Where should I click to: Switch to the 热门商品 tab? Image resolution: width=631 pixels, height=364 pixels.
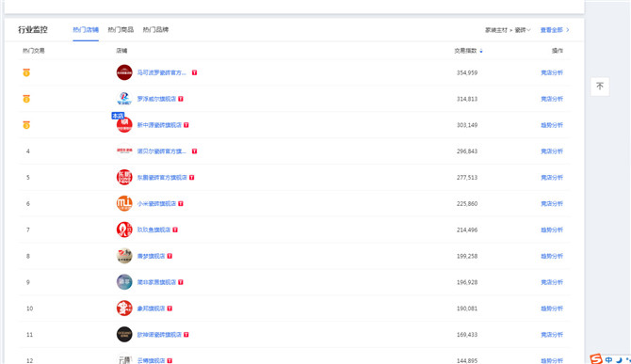click(121, 30)
